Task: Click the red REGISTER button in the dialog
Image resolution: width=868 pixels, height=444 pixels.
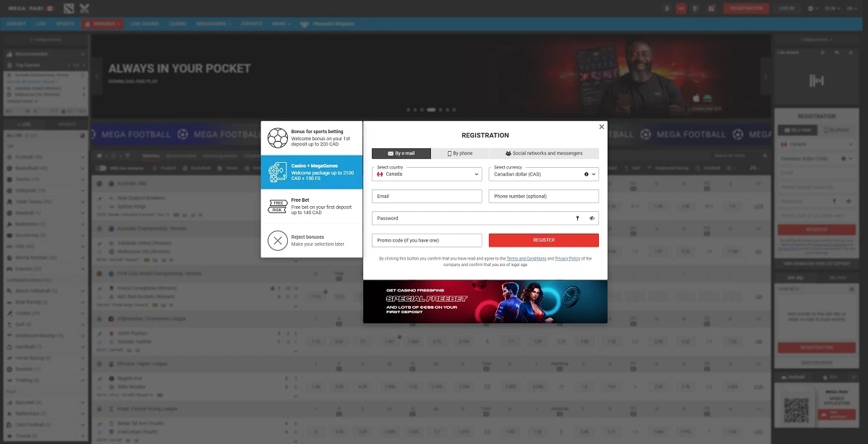Action: pyautogui.click(x=544, y=240)
